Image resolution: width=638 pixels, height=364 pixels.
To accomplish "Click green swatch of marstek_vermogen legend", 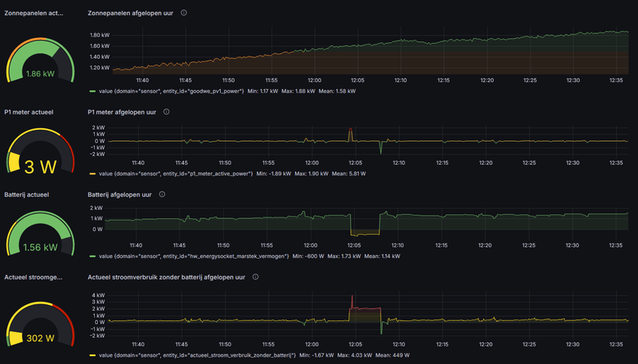I will (93, 256).
